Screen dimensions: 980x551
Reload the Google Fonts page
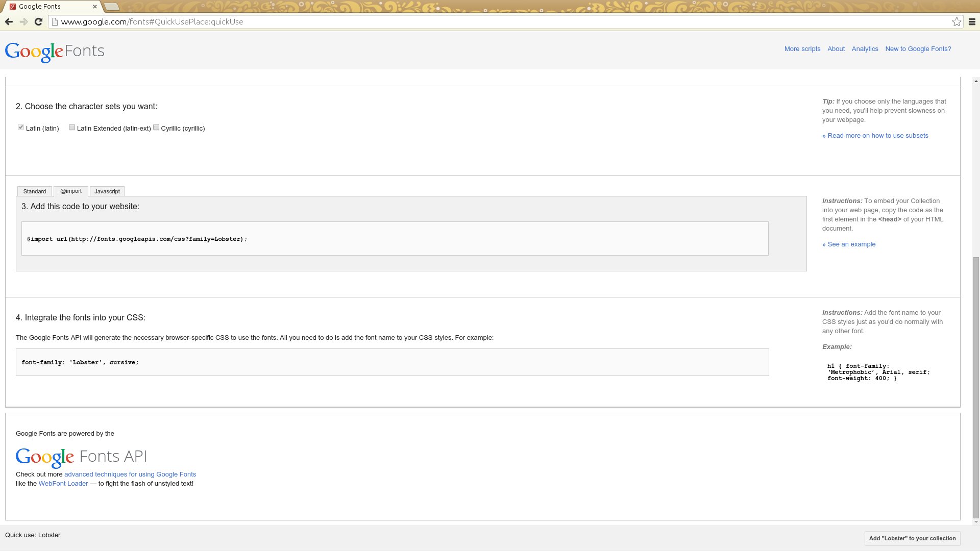point(38,21)
